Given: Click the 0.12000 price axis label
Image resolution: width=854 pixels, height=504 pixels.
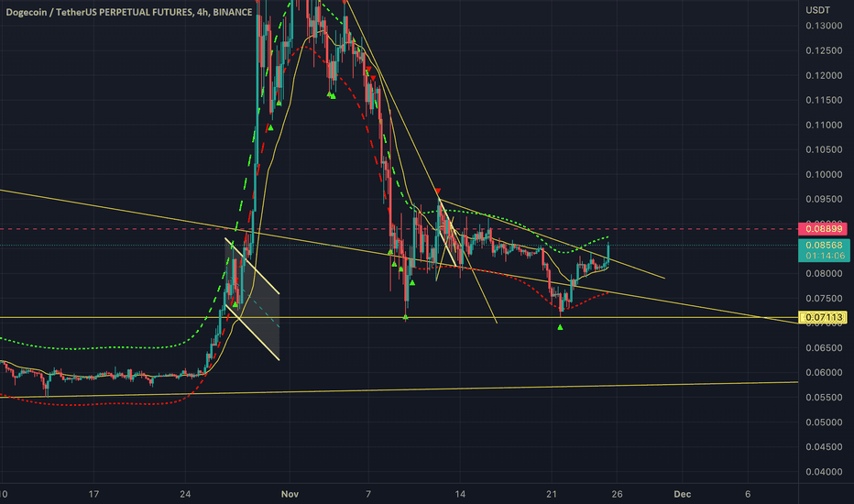Looking at the screenshot, I should point(824,75).
